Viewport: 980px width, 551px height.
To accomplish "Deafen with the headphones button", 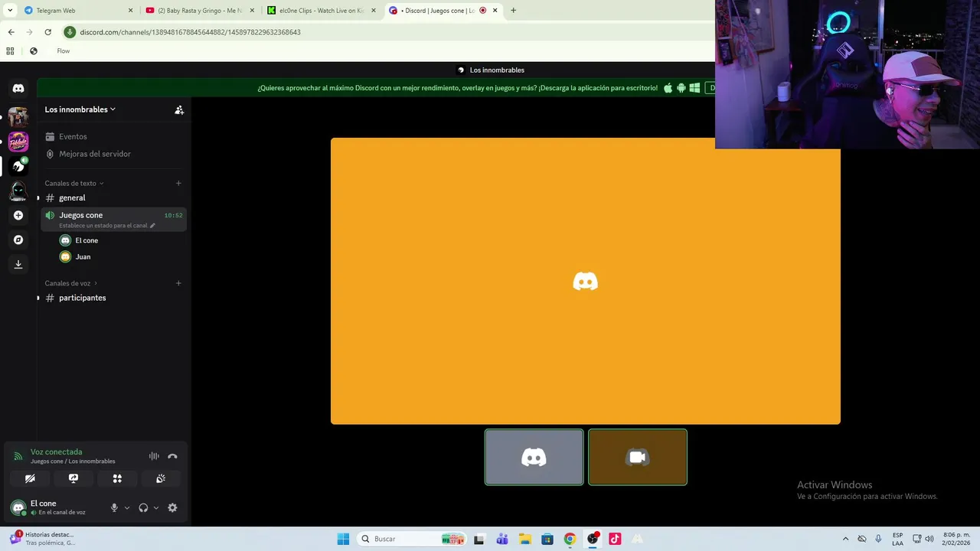I will (143, 507).
